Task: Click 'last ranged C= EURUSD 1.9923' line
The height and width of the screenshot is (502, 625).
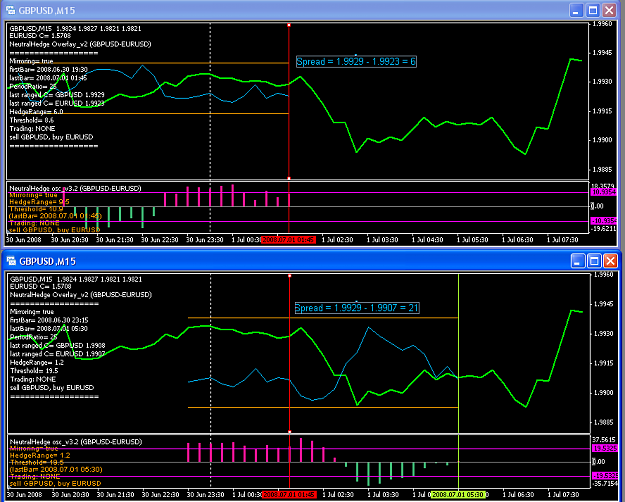Action: click(x=57, y=103)
